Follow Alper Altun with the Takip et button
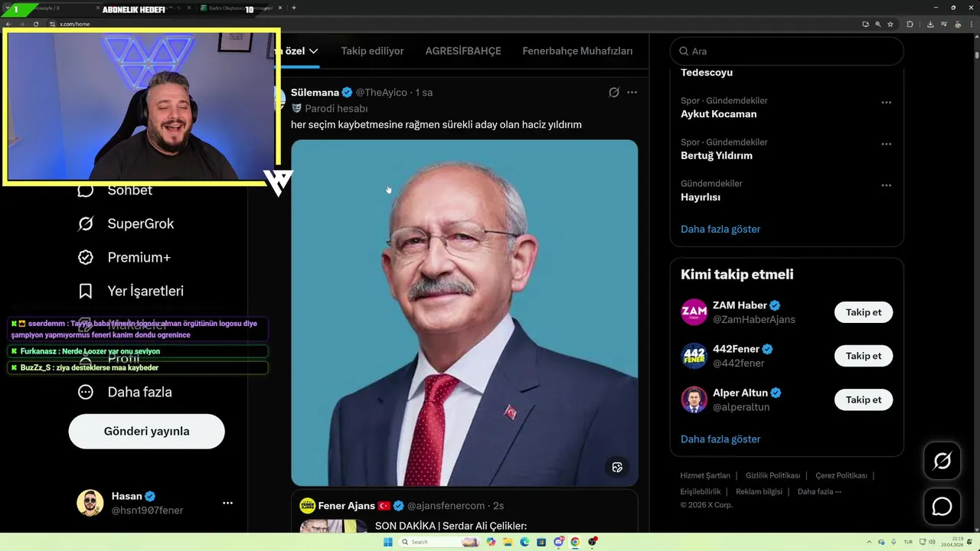 (864, 399)
